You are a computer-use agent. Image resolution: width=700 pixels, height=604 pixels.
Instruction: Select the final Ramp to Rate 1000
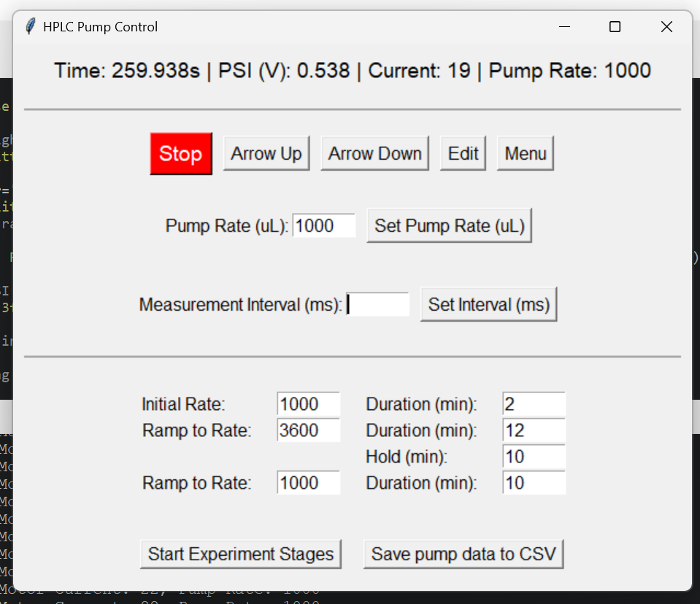[307, 482]
